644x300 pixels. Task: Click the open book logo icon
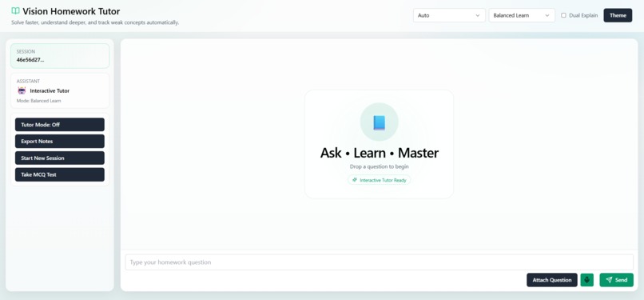(x=16, y=11)
